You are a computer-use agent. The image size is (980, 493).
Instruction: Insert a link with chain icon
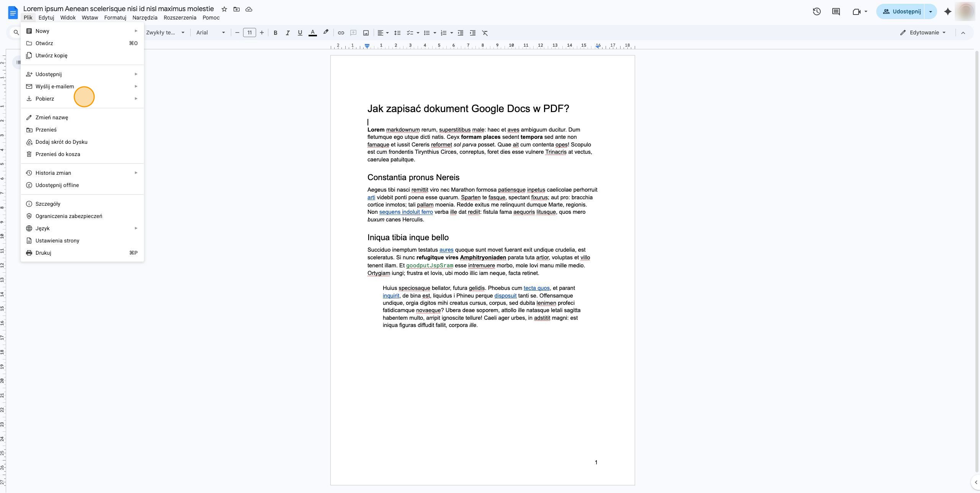(341, 33)
